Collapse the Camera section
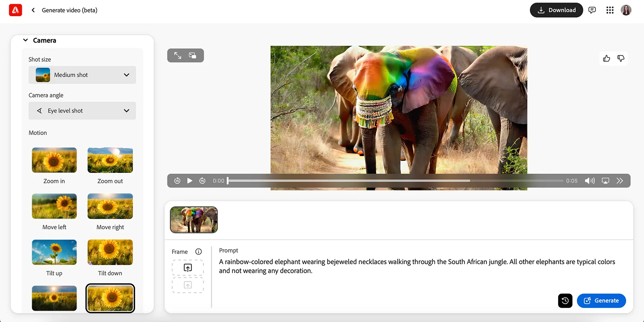 tap(25, 40)
